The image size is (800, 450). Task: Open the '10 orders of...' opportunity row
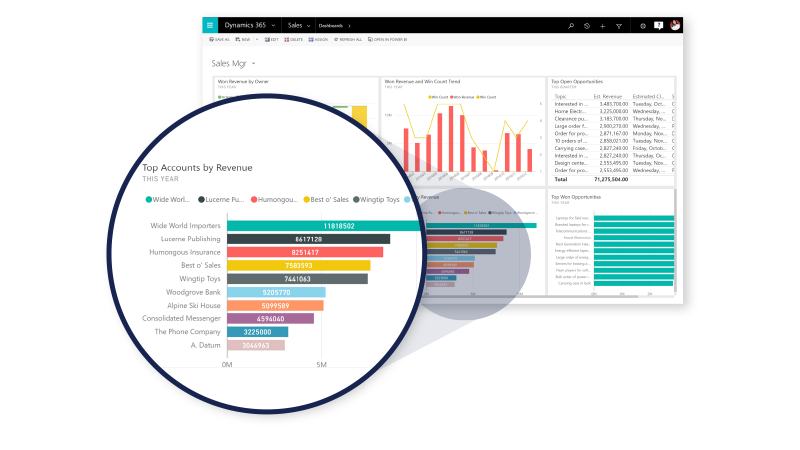click(614, 141)
